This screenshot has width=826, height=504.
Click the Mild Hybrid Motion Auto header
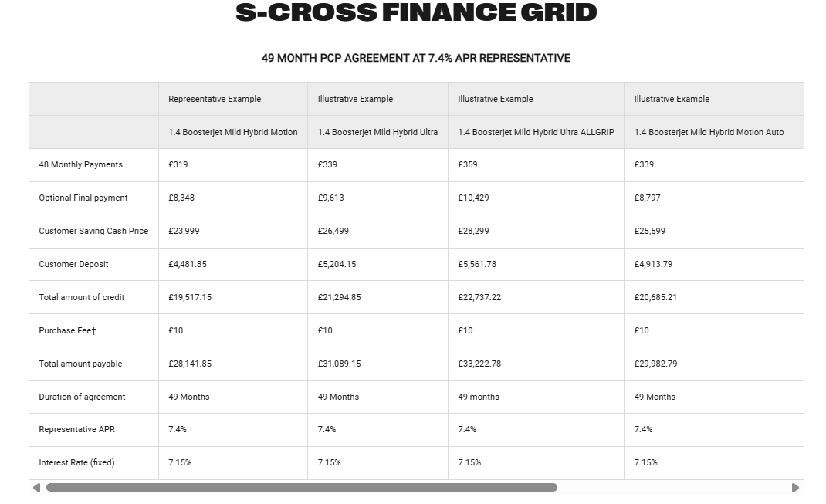709,132
